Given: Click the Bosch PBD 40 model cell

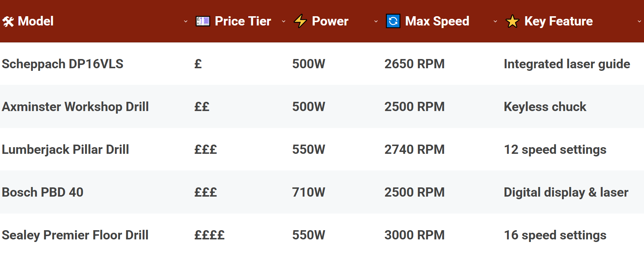Looking at the screenshot, I should [x=42, y=193].
